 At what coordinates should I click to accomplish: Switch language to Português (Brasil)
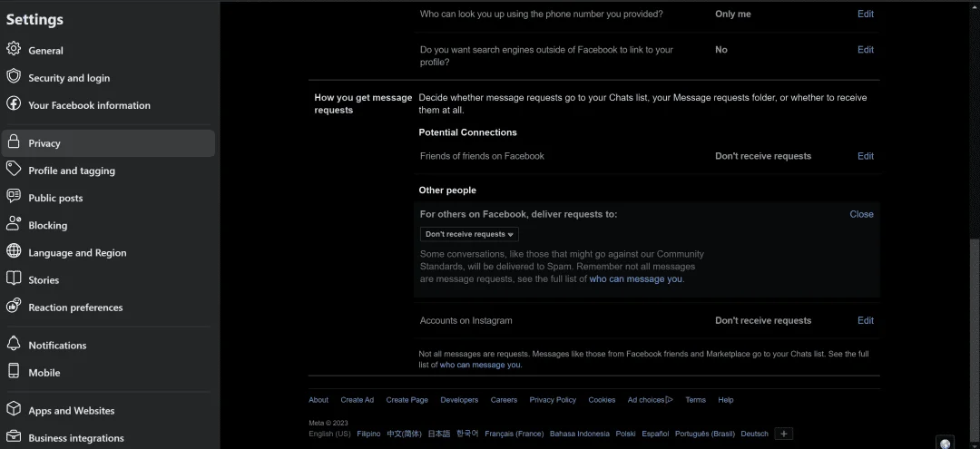tap(705, 434)
